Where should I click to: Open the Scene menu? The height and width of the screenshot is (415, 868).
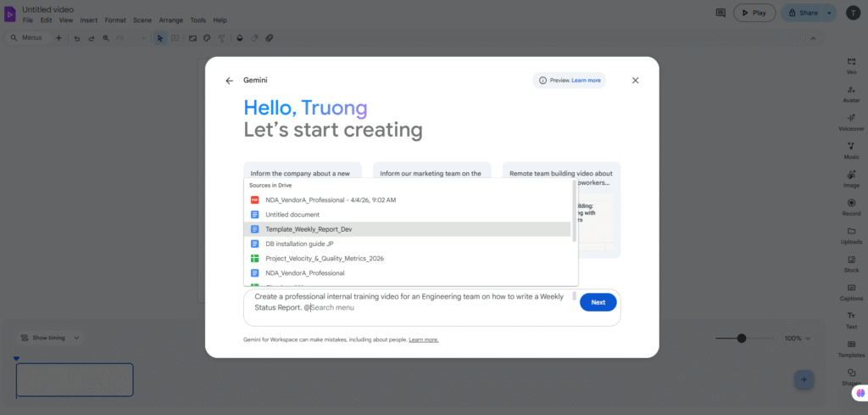tap(142, 20)
